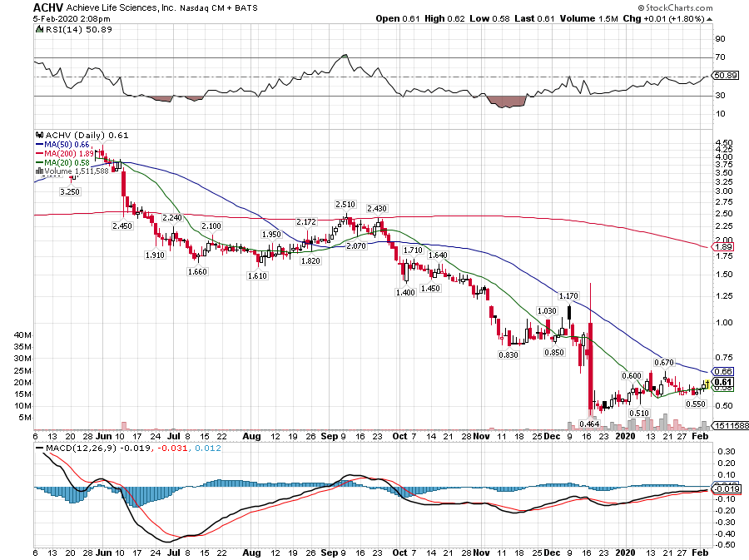Click the 1.170 December high annotation
This screenshot has width=749, height=560.
click(x=569, y=296)
